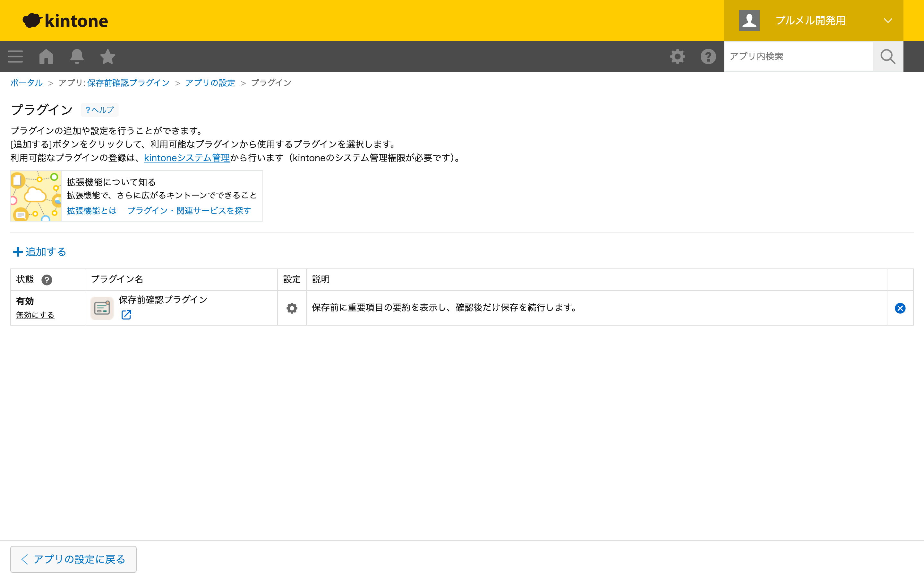
Task: Click the 保存前確認プラグイン plugin icon
Action: point(102,308)
